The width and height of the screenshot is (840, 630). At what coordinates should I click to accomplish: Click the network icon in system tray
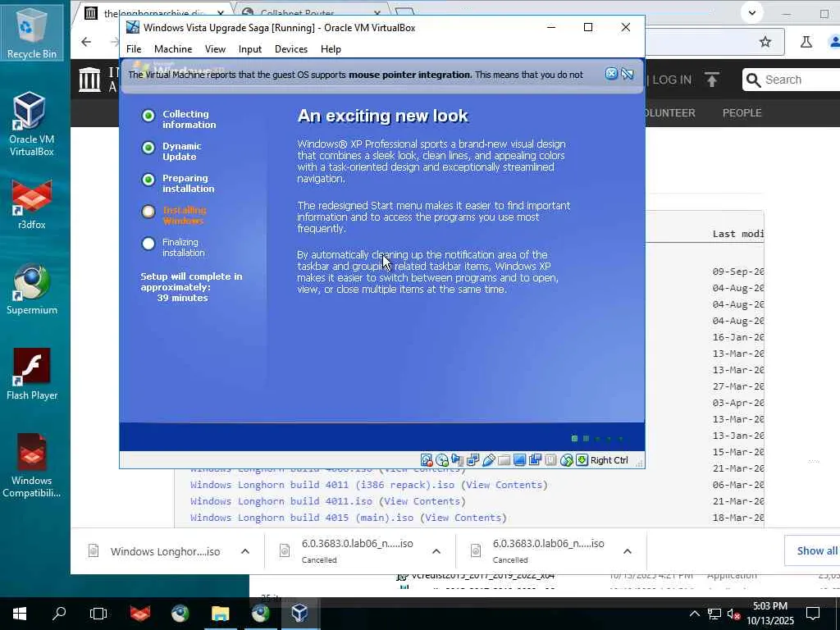[714, 614]
